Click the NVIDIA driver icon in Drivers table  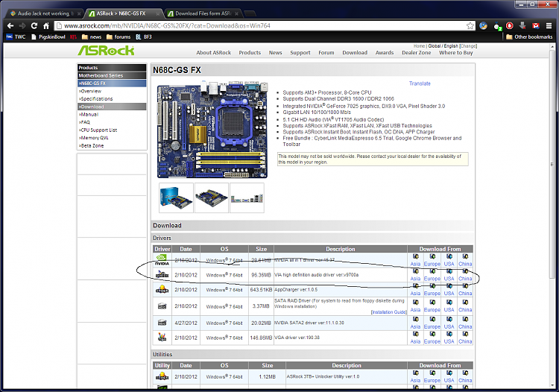click(162, 260)
